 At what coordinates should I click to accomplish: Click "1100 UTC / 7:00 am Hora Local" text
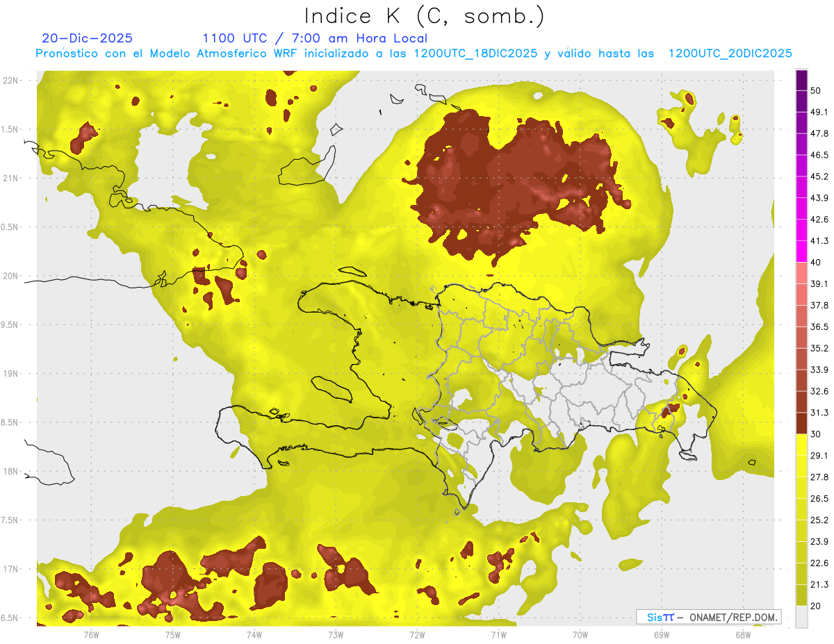[315, 38]
